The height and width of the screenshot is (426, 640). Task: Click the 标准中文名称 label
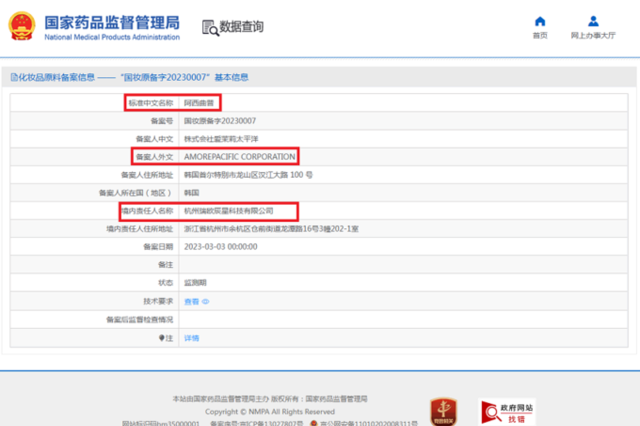coord(151,103)
